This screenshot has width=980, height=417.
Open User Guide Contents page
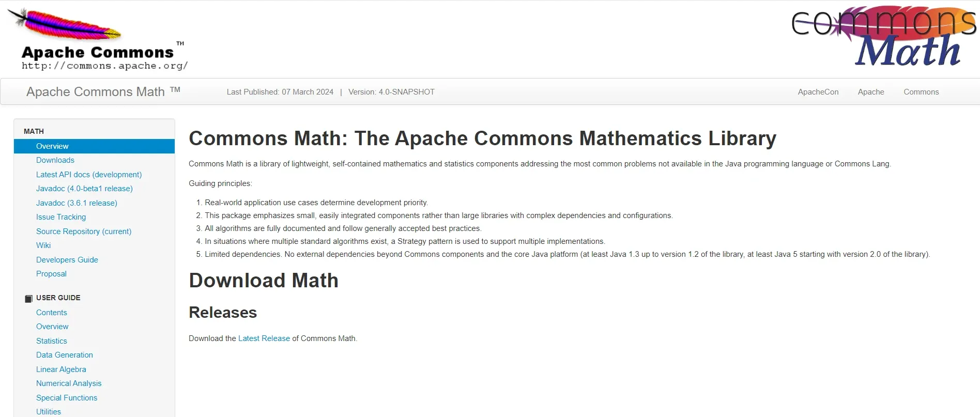pyautogui.click(x=52, y=313)
